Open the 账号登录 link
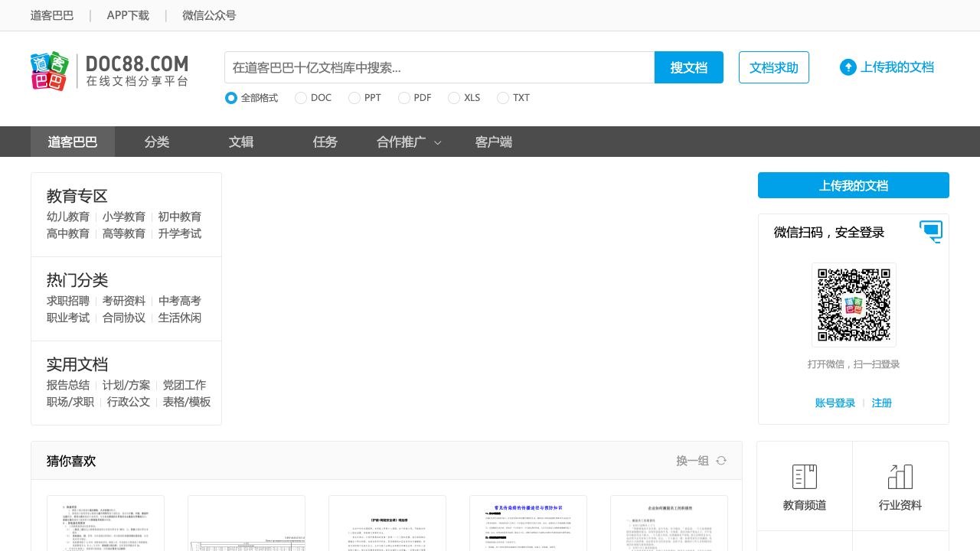Screen dimensions: 980x551 coord(835,403)
